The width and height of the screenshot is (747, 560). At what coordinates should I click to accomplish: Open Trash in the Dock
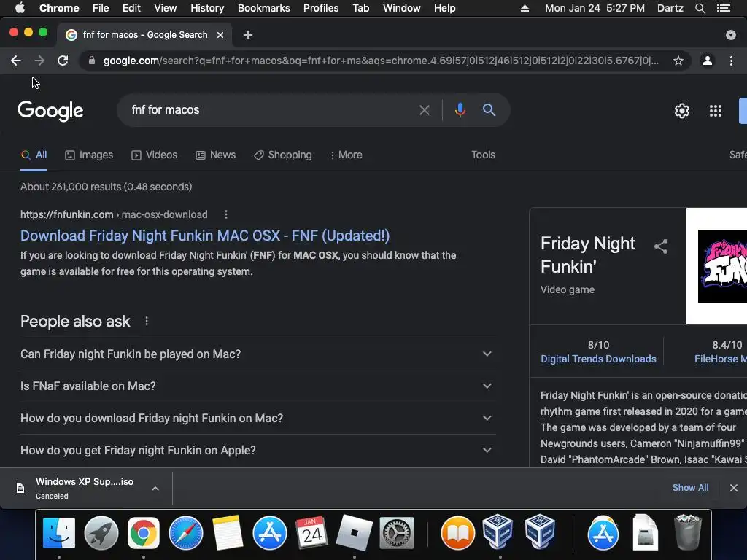(687, 532)
